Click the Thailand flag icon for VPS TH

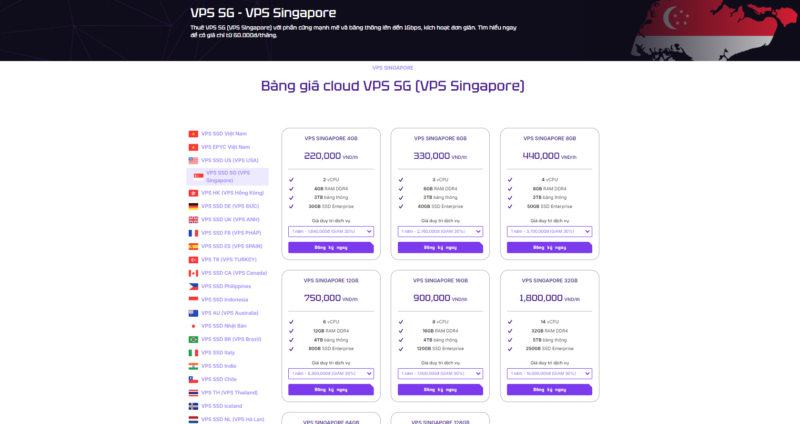pyautogui.click(x=193, y=393)
